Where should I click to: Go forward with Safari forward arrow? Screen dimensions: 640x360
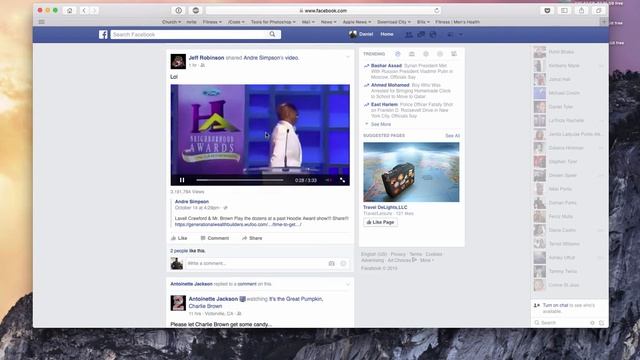[x=94, y=11]
